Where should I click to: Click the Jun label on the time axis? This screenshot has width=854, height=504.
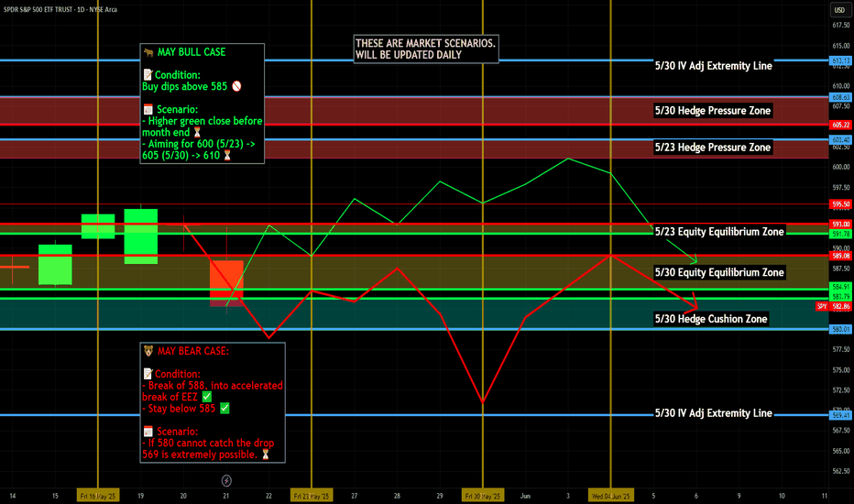(525, 496)
